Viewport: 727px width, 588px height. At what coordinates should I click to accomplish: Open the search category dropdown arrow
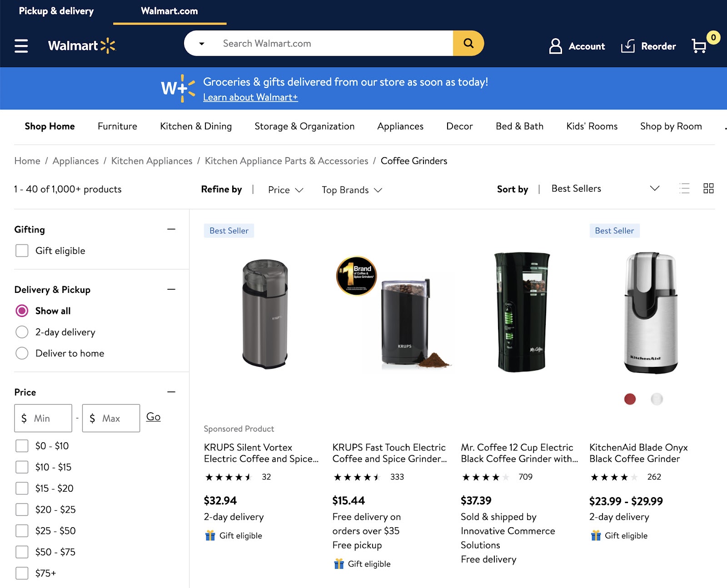tap(202, 44)
